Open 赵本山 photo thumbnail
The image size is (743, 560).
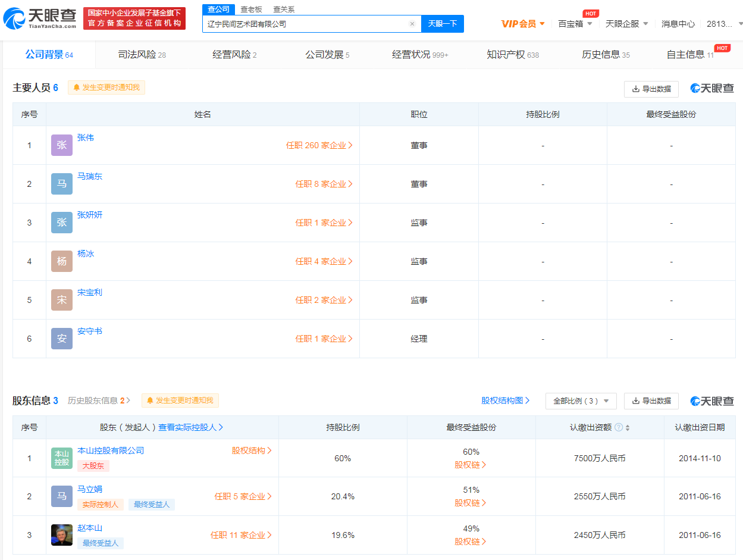(x=62, y=535)
